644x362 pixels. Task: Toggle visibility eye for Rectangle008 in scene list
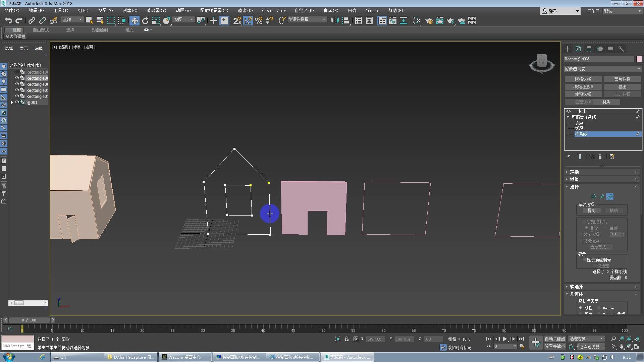(x=17, y=78)
